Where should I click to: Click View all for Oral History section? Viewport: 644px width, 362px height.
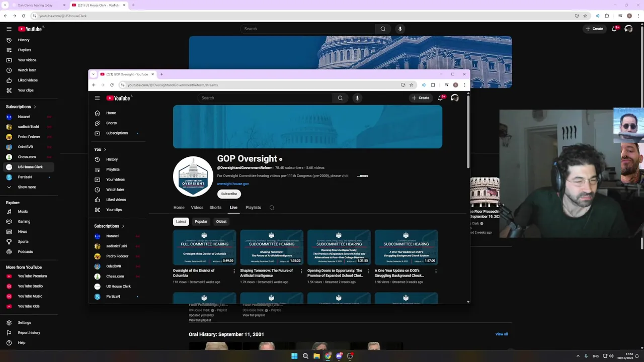(x=502, y=334)
